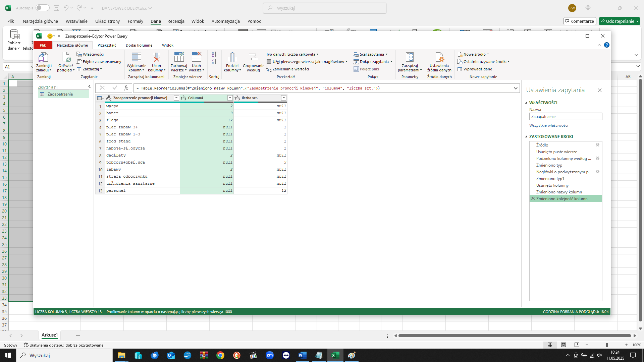Image resolution: width=644 pixels, height=362 pixels.
Task: Refresh the preview with Odśwież podgląd
Action: (x=65, y=62)
